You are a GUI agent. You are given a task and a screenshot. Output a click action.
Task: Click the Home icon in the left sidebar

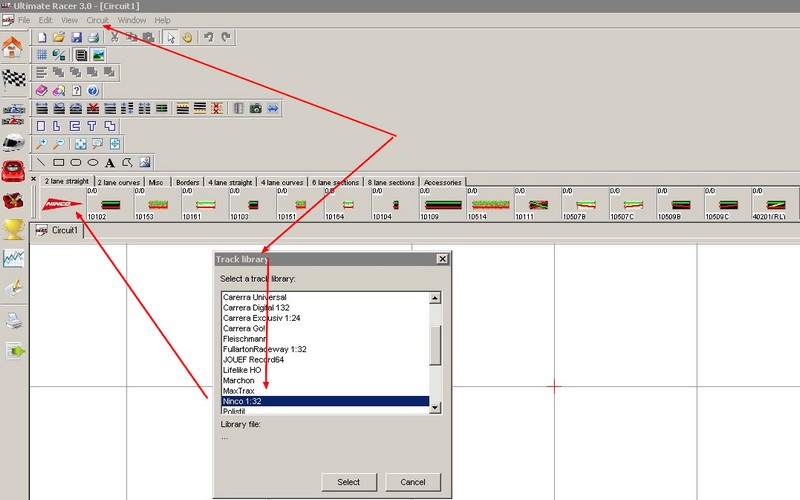[x=13, y=47]
